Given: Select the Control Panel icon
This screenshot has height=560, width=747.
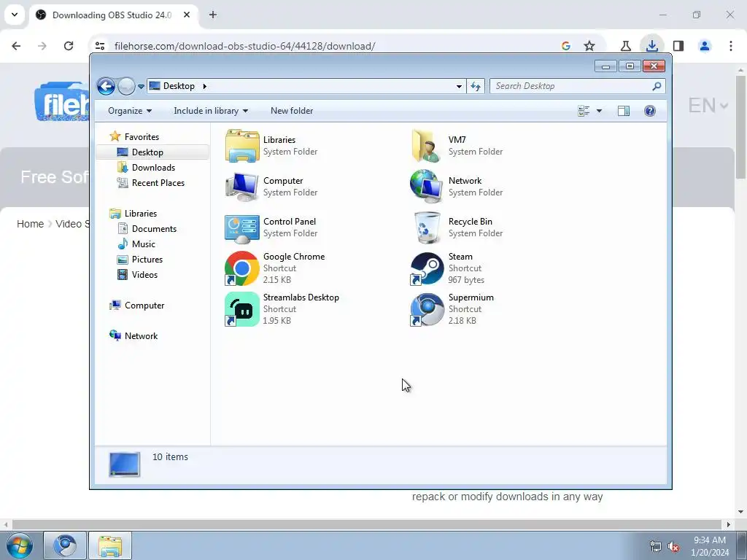Looking at the screenshot, I should pos(242,228).
